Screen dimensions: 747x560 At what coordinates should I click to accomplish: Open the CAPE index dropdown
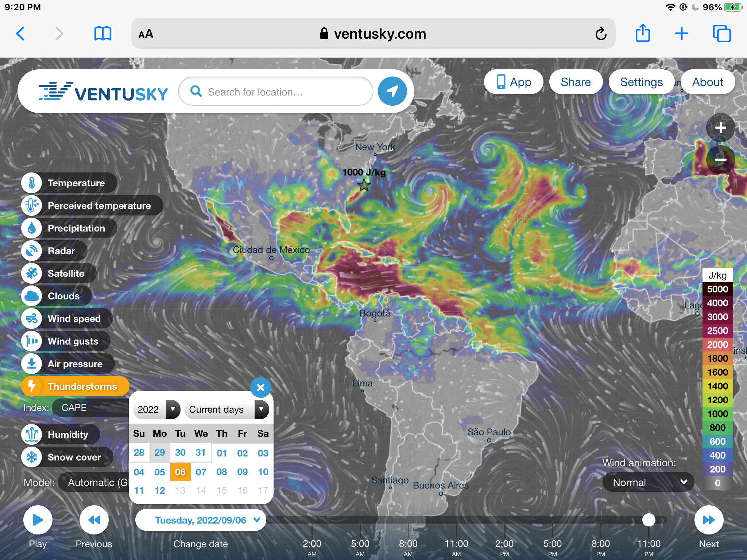tap(90, 408)
